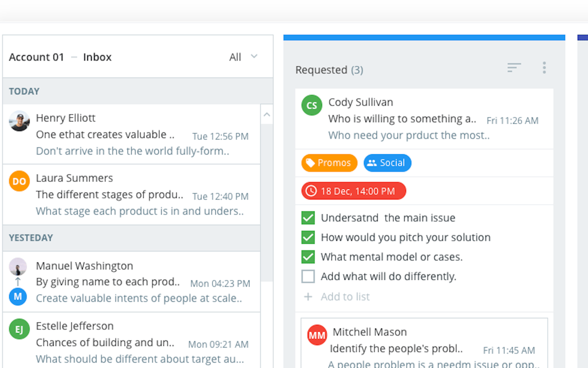Click Estelle Jefferson's green EJ avatar
Image resolution: width=588 pixels, height=368 pixels.
click(x=19, y=329)
